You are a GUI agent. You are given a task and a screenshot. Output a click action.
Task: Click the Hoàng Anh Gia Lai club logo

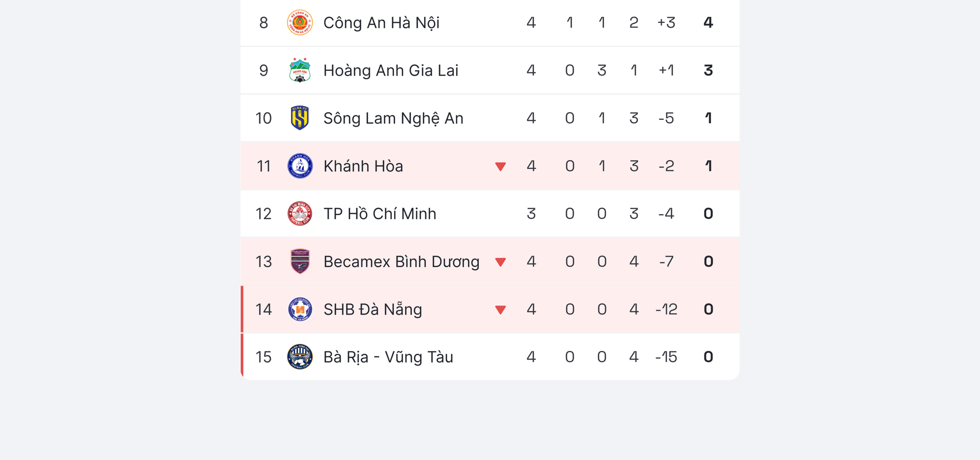300,70
